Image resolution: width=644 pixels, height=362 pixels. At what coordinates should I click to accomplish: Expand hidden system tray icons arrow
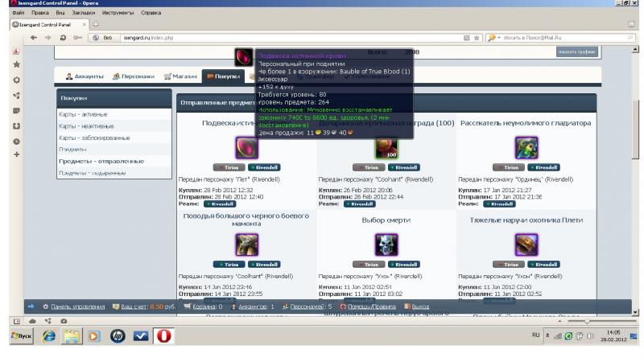[x=547, y=336]
